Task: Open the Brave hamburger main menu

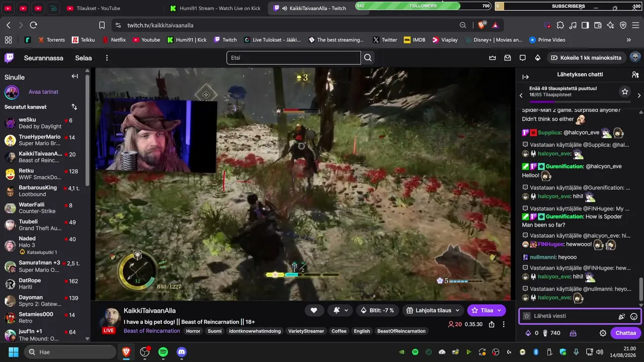Action: pos(635,25)
